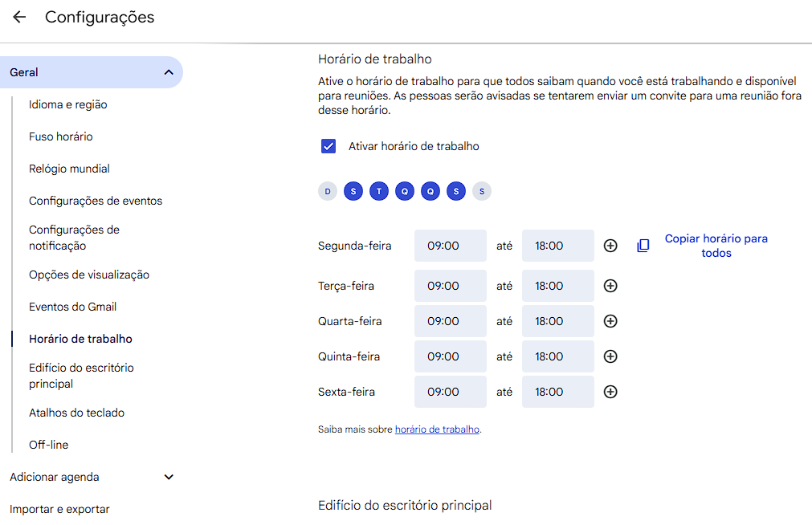Click the Configurações page title

[x=100, y=17]
